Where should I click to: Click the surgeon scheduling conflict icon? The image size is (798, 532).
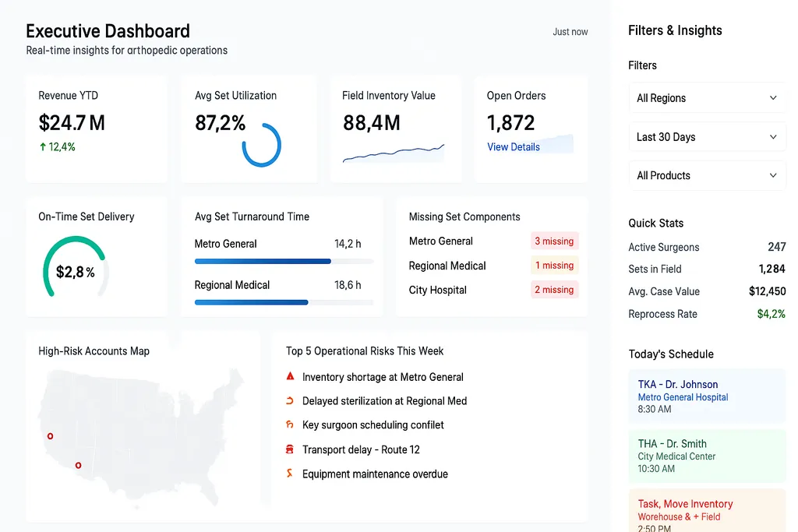(x=290, y=425)
